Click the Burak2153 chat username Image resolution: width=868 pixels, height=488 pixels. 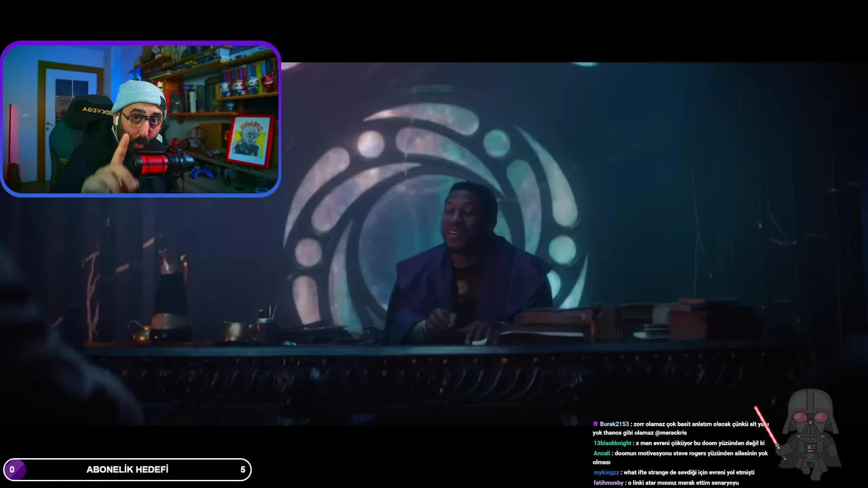(x=614, y=424)
